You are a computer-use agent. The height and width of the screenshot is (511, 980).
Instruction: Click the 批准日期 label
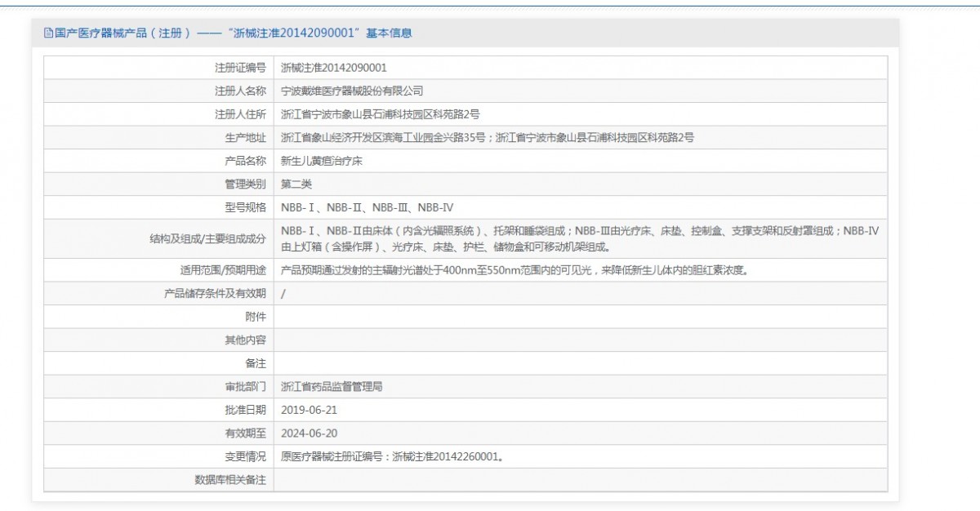pos(246,410)
